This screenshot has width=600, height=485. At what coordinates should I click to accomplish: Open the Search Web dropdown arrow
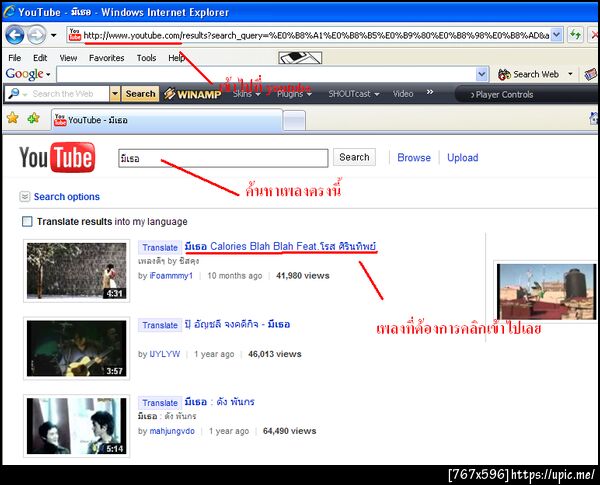click(570, 74)
